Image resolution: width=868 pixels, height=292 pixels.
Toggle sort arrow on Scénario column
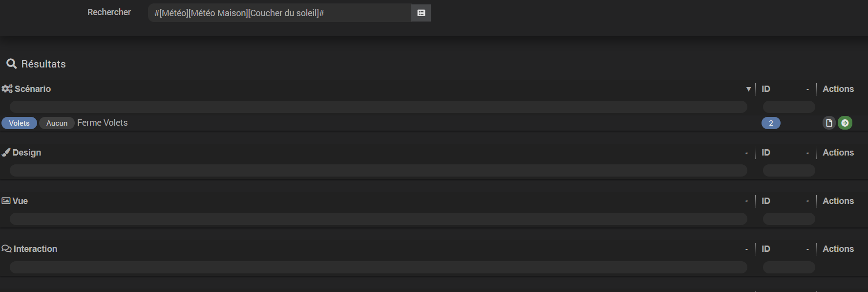tap(748, 89)
